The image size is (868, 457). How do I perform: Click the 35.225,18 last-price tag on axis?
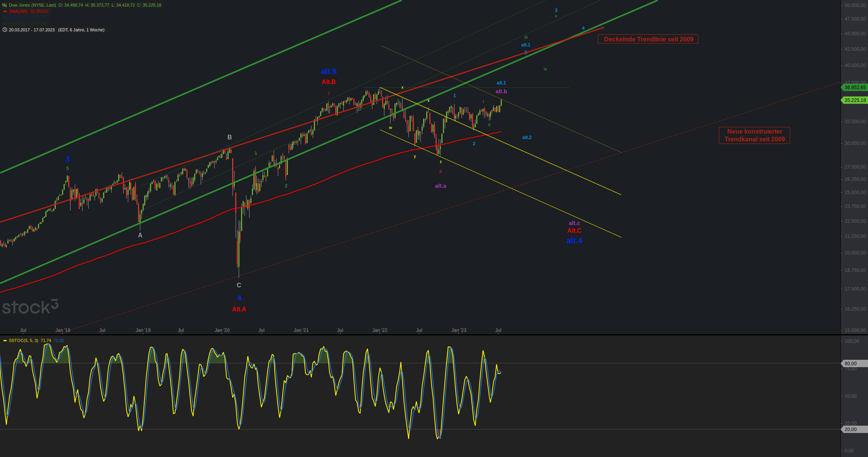854,100
